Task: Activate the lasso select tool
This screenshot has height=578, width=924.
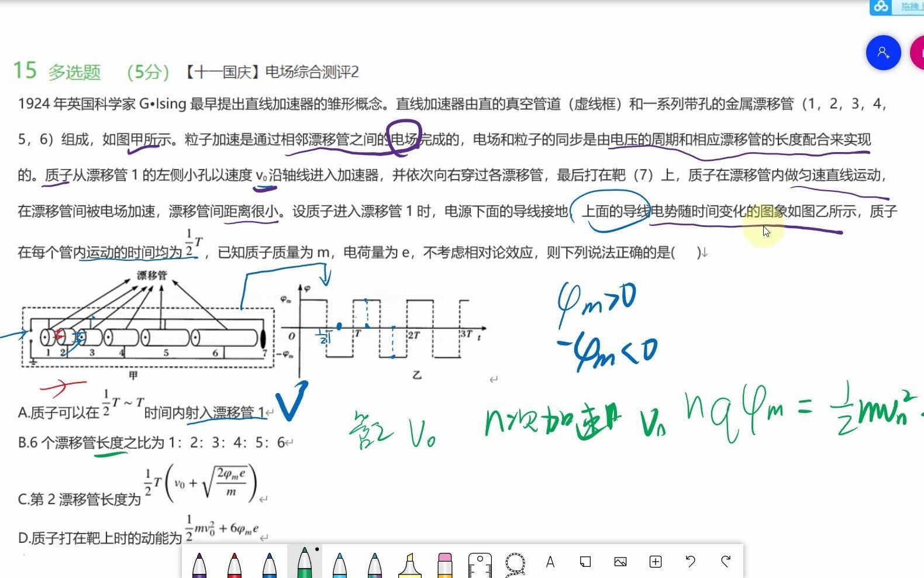Action: pyautogui.click(x=515, y=564)
